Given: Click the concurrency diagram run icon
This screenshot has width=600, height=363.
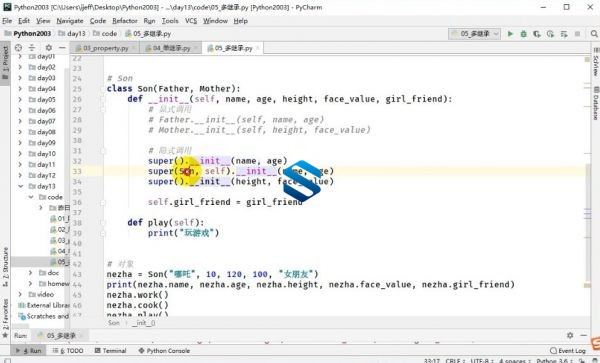Looking at the screenshot, I should tap(564, 34).
